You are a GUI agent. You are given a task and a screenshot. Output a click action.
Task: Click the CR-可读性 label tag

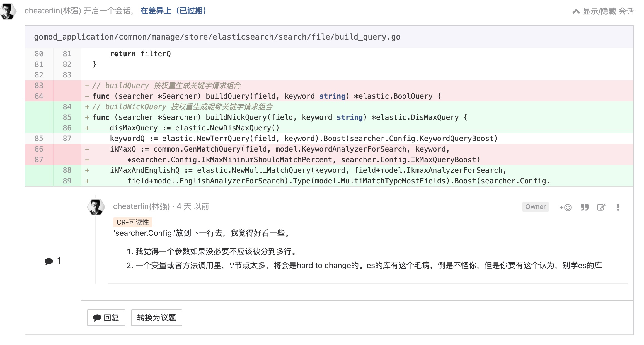click(x=133, y=222)
